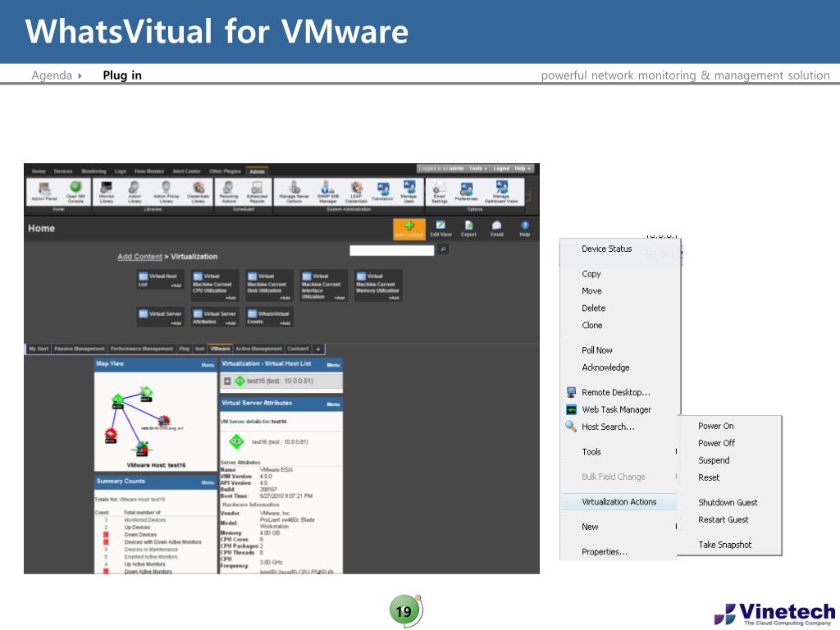Screen dimensions: 840x630
Task: Click the red down device at the map's left
Action: coord(111,433)
